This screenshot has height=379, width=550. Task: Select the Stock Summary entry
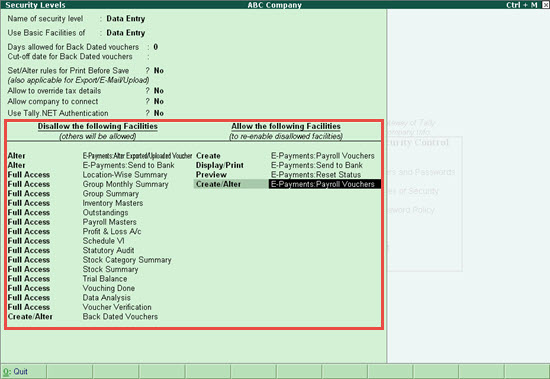coord(110,270)
